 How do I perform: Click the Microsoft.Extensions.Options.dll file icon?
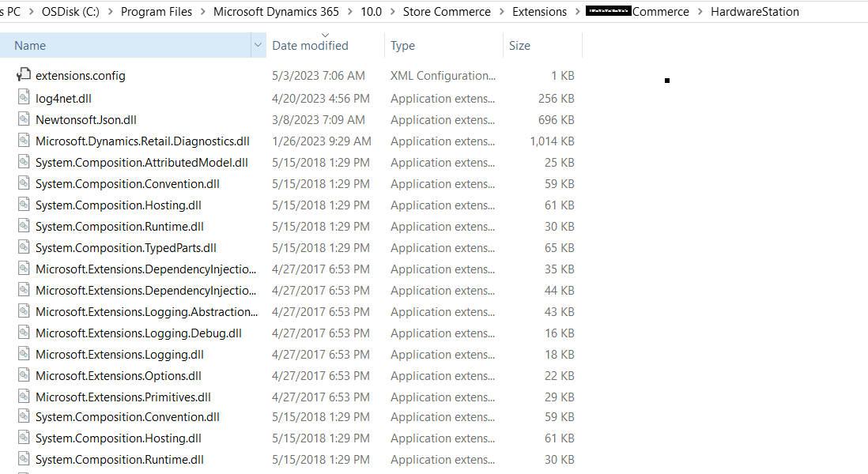coord(23,374)
